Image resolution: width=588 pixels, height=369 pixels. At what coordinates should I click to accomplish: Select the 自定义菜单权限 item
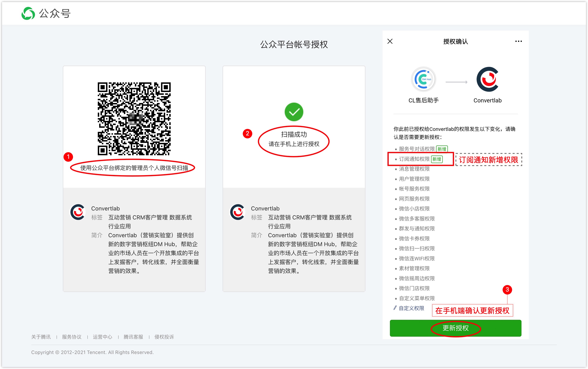point(417,298)
